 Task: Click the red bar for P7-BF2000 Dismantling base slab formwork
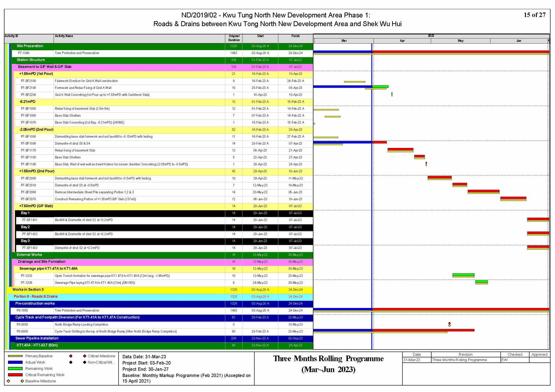(439, 177)
